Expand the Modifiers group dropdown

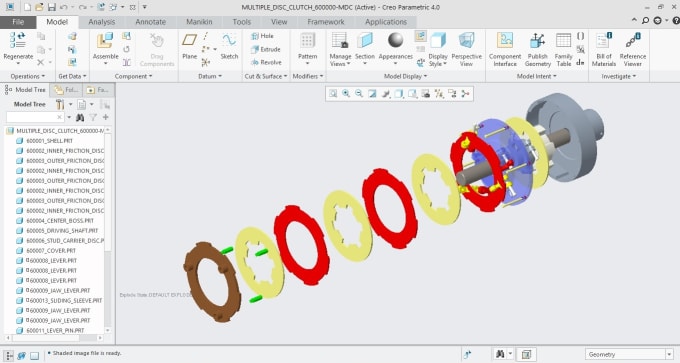(307, 76)
